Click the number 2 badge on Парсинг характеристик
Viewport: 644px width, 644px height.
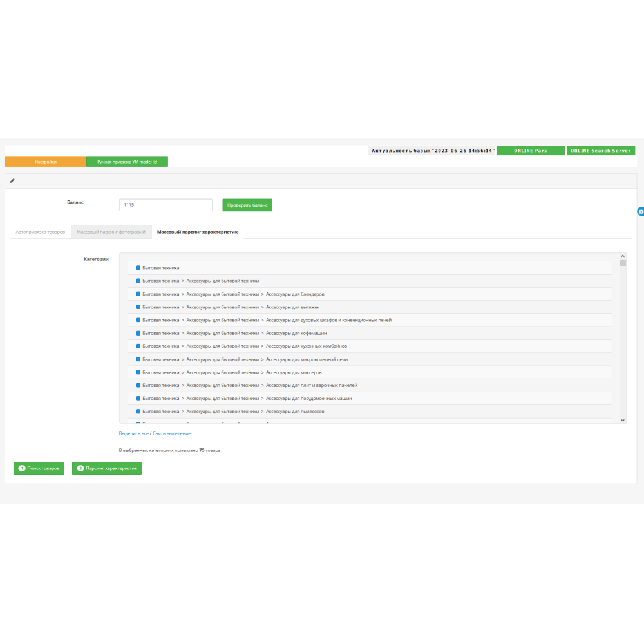coord(80,469)
